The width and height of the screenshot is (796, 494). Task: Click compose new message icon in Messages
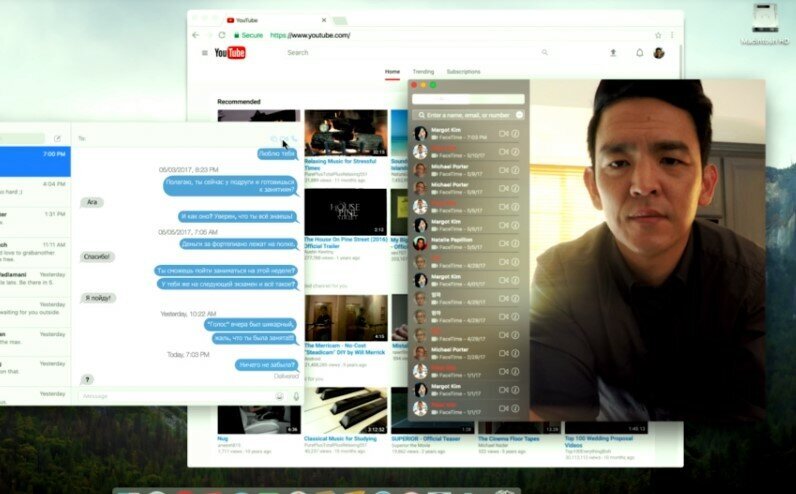pyautogui.click(x=57, y=138)
